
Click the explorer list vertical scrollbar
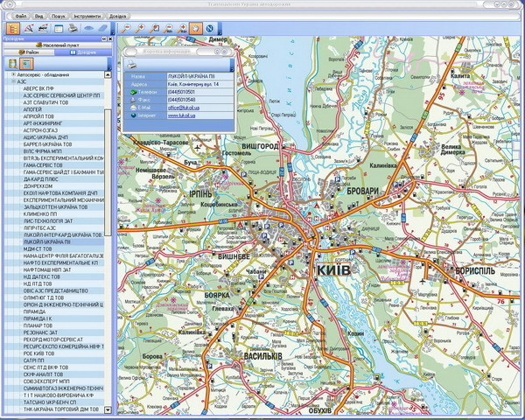pyautogui.click(x=108, y=236)
